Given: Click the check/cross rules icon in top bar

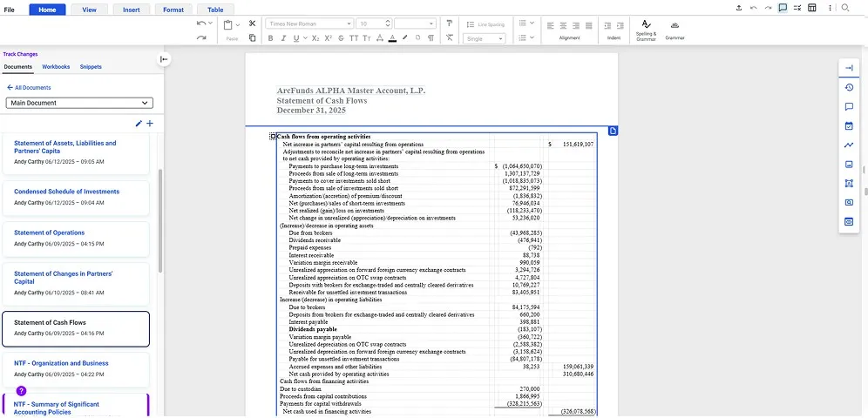Looking at the screenshot, I should [x=797, y=8].
